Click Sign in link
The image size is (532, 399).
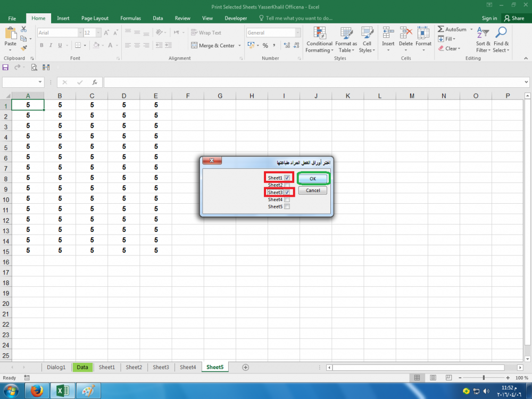[489, 18]
